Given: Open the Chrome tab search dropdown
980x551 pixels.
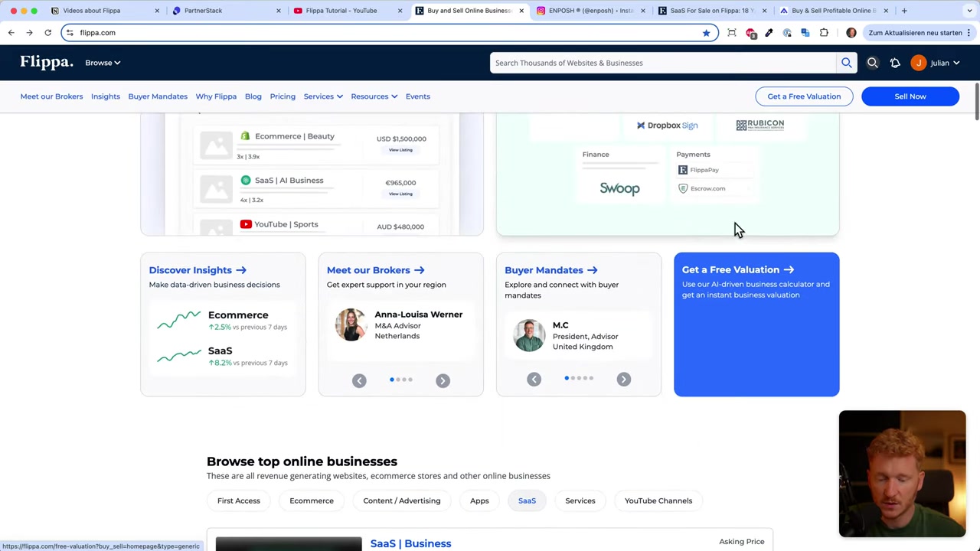Looking at the screenshot, I should (x=968, y=11).
